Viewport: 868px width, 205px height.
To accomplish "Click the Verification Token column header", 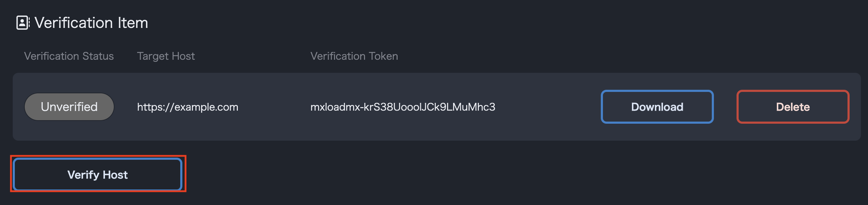I will click(x=354, y=56).
